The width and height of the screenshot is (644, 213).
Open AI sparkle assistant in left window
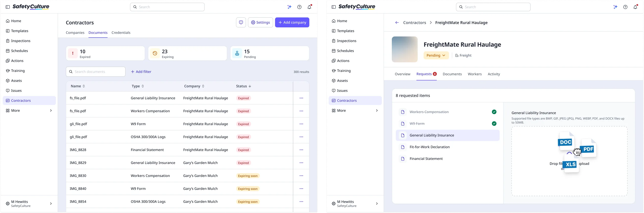click(x=289, y=7)
